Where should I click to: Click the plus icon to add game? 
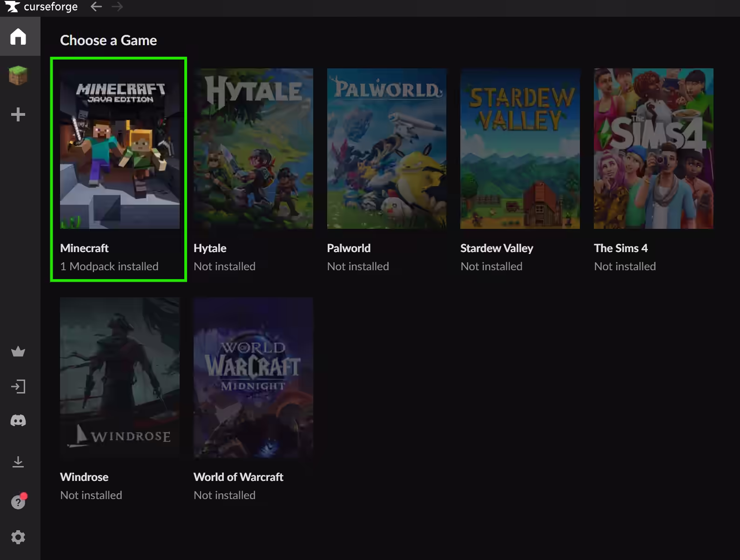coord(18,114)
